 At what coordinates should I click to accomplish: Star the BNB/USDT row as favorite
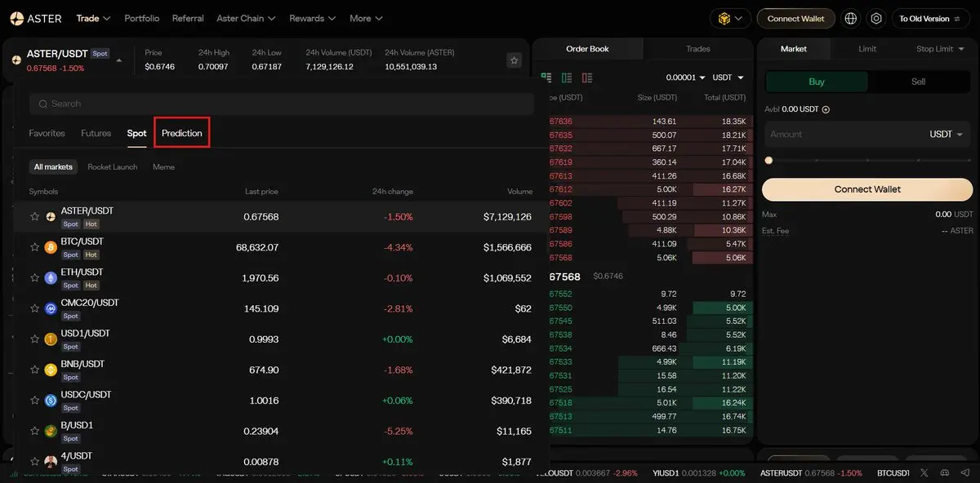35,370
